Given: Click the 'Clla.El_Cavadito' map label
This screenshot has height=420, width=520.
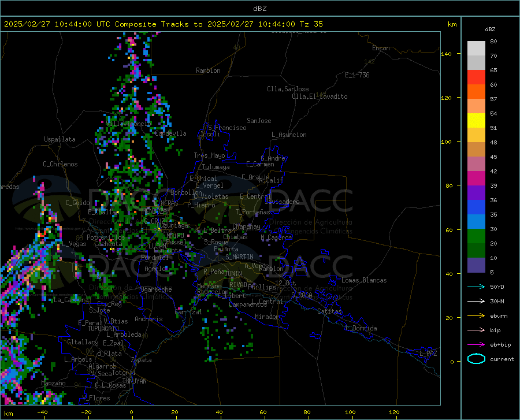Looking at the screenshot, I should 320,96.
